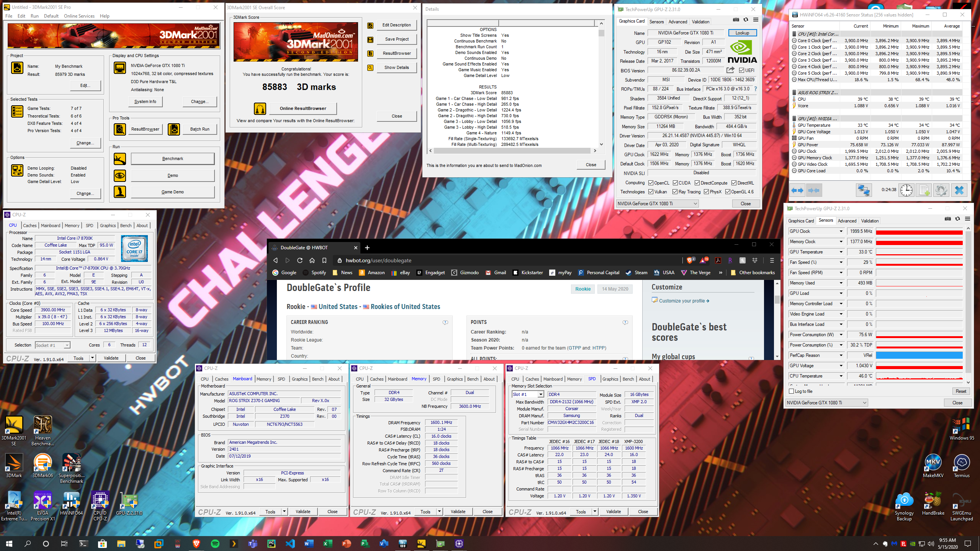Screen dimensions: 980x551
Task: Toggle the DirectML checkbox
Action: pyautogui.click(x=734, y=183)
